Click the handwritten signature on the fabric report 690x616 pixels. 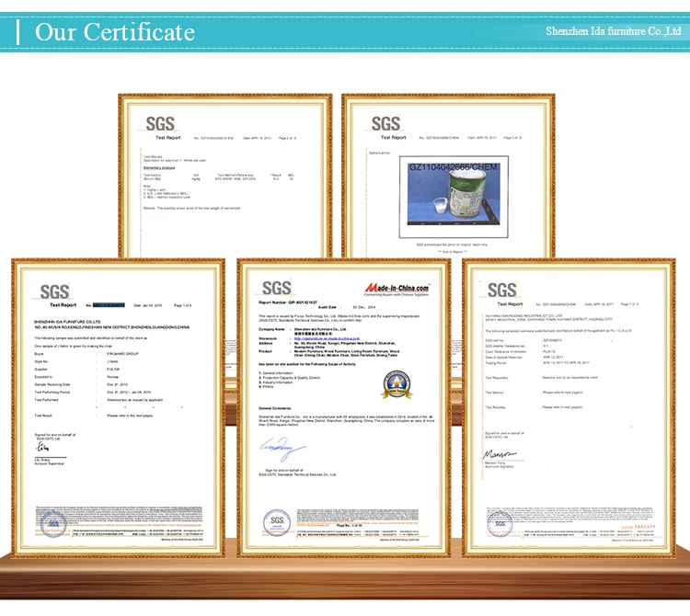42,447
